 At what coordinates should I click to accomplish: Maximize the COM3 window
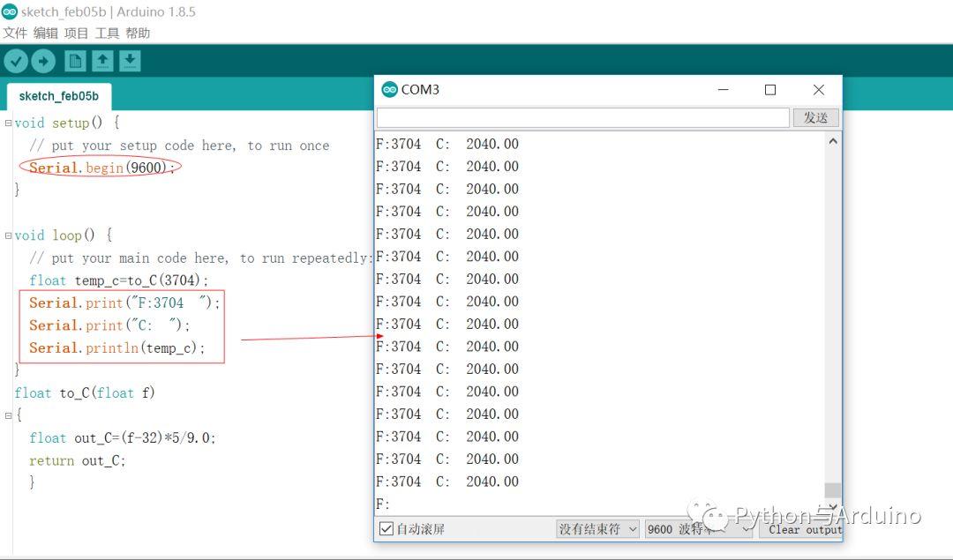coord(770,89)
